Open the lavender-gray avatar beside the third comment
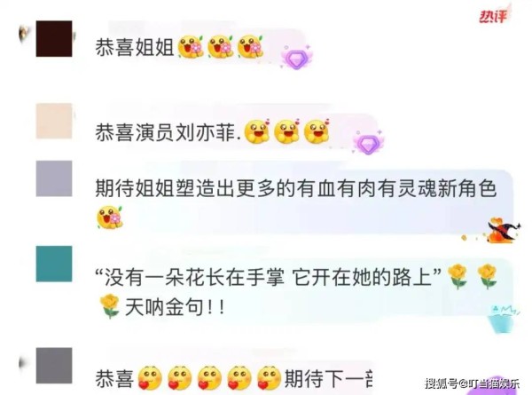 54,178
